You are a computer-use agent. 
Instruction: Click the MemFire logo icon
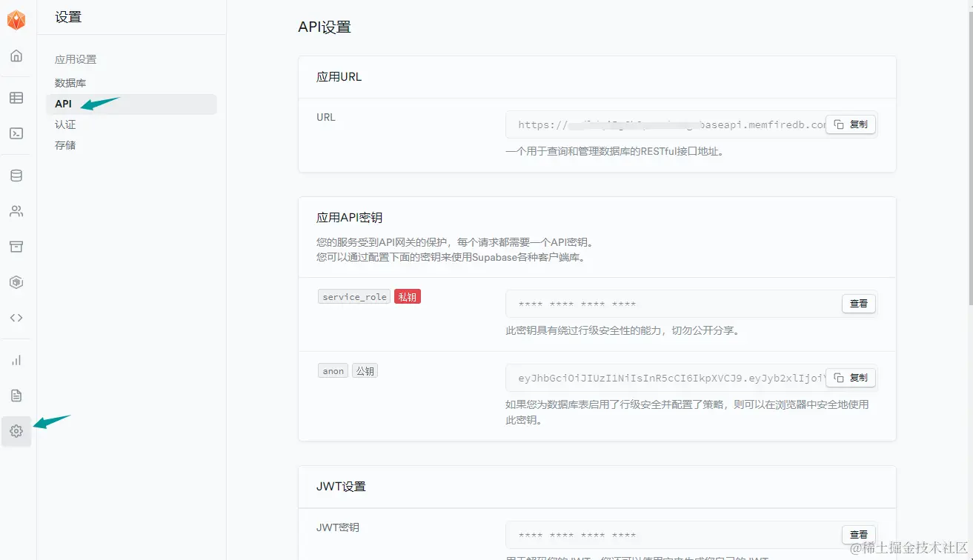tap(16, 21)
